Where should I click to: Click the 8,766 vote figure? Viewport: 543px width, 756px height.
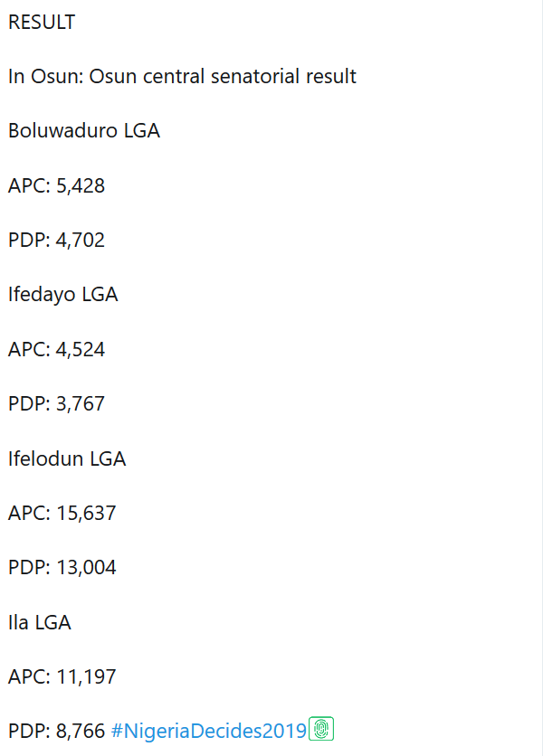click(x=81, y=731)
